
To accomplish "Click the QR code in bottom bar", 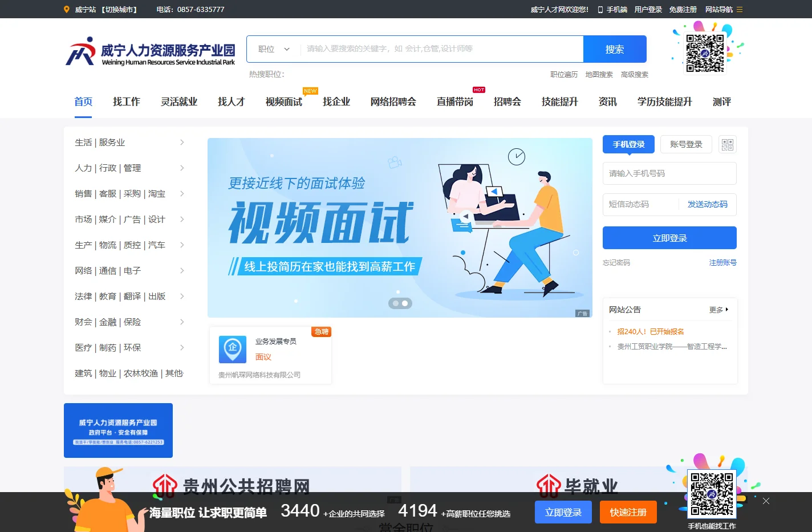I will (x=712, y=494).
